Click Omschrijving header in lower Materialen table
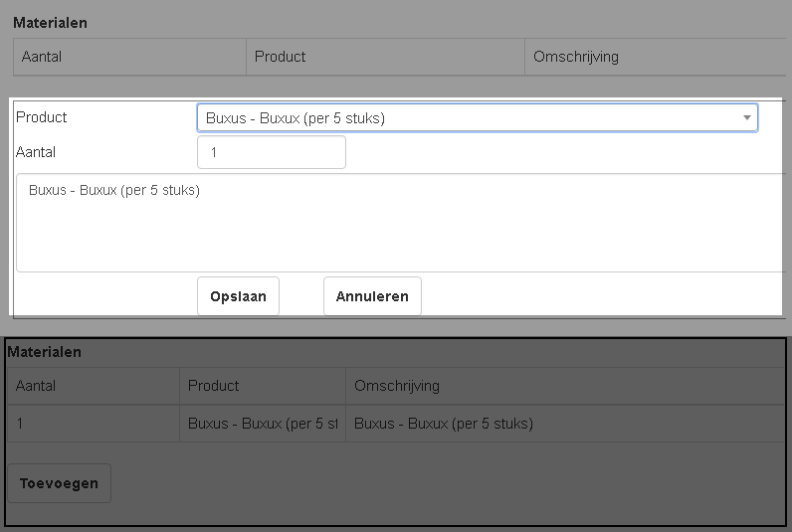Viewport: 792px width, 532px height. (x=397, y=386)
